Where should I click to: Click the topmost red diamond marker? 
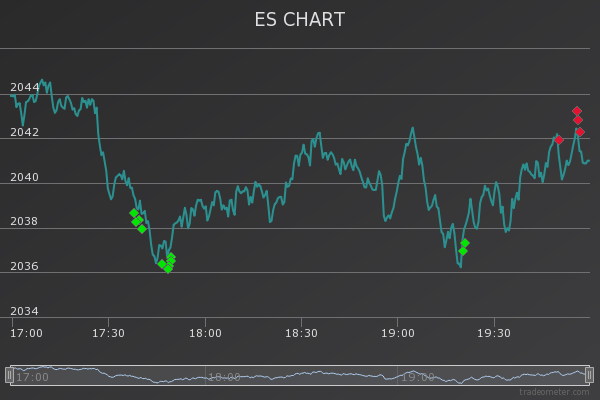click(577, 111)
